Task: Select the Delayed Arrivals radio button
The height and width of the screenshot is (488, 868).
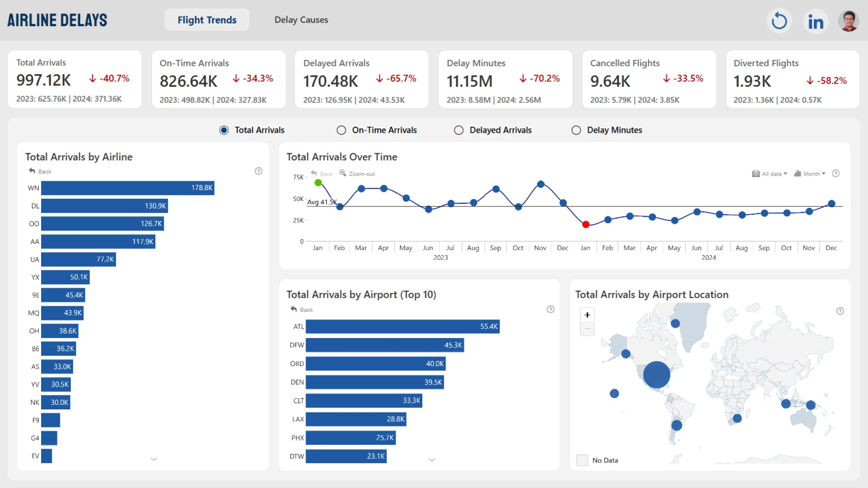Action: (458, 130)
